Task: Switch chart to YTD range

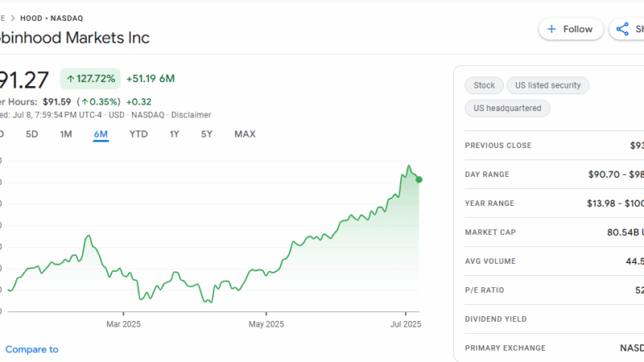Action: coord(138,134)
